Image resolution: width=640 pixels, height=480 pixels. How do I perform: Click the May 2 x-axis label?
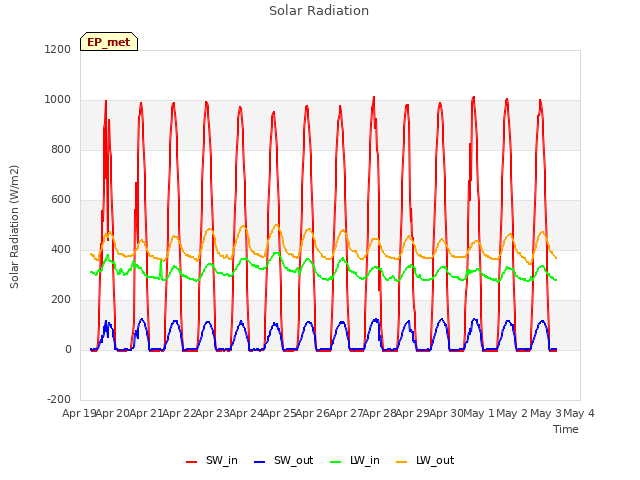513,413
